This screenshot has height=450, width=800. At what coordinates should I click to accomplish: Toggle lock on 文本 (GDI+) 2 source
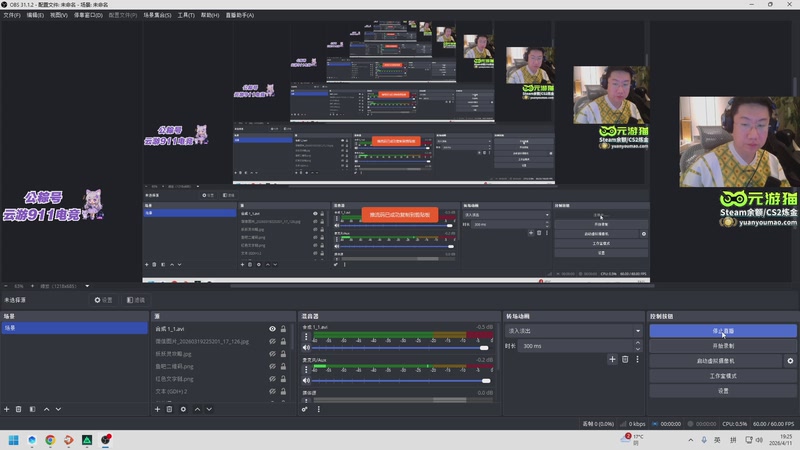coord(283,391)
